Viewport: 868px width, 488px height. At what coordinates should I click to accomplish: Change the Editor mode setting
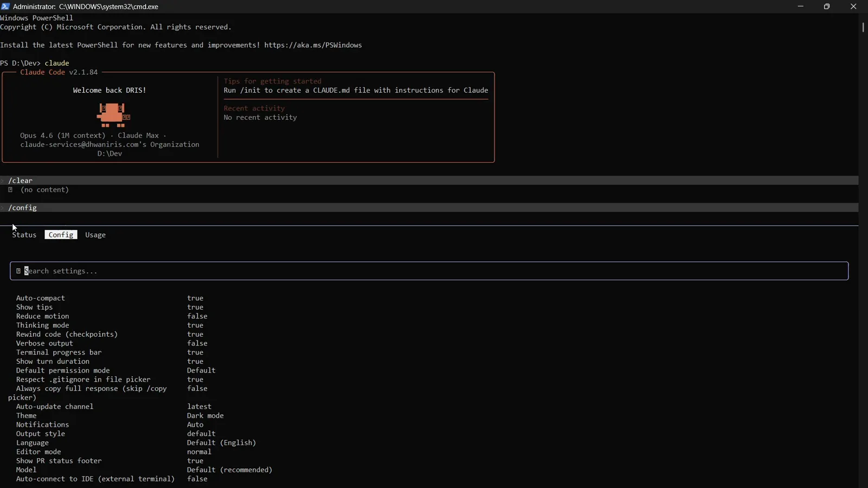[114, 452]
